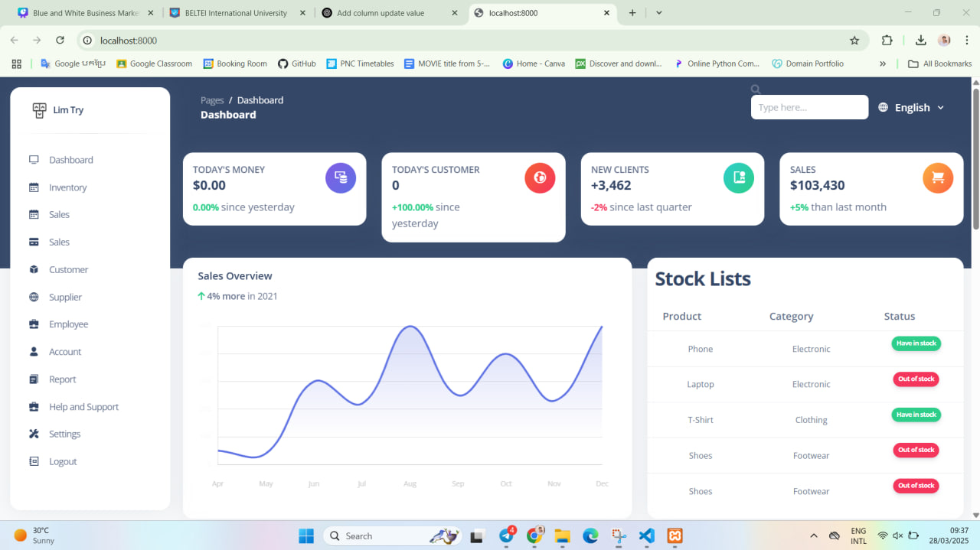Click the Account person icon
The image size is (980, 550).
(x=34, y=352)
